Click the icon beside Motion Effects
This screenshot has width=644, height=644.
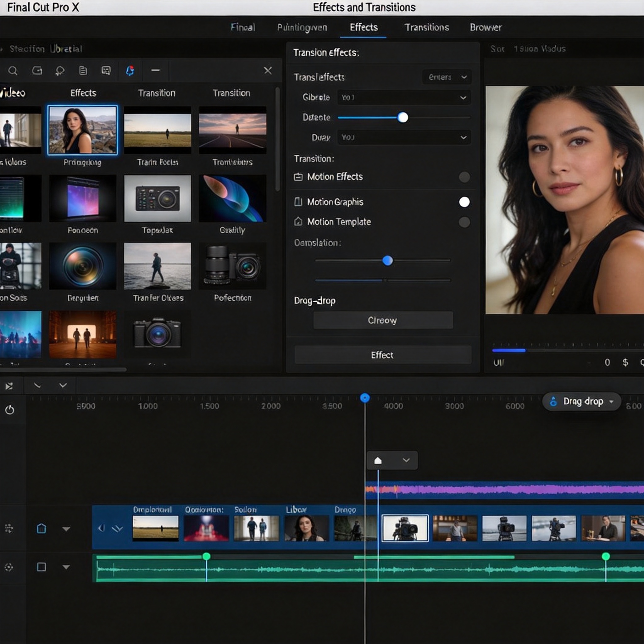298,177
